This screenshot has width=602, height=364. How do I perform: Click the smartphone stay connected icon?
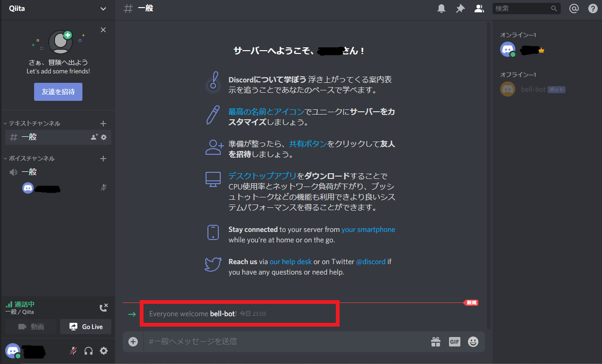coord(213,233)
